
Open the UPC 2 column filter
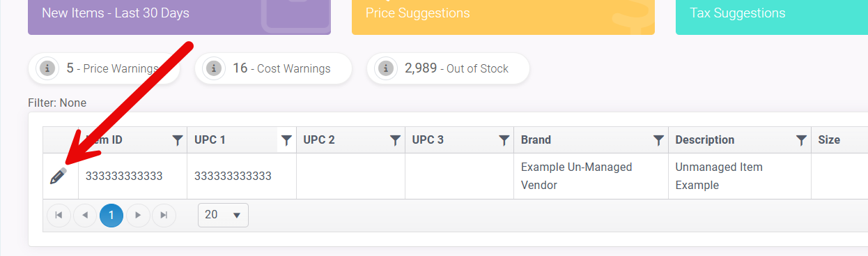pos(395,140)
